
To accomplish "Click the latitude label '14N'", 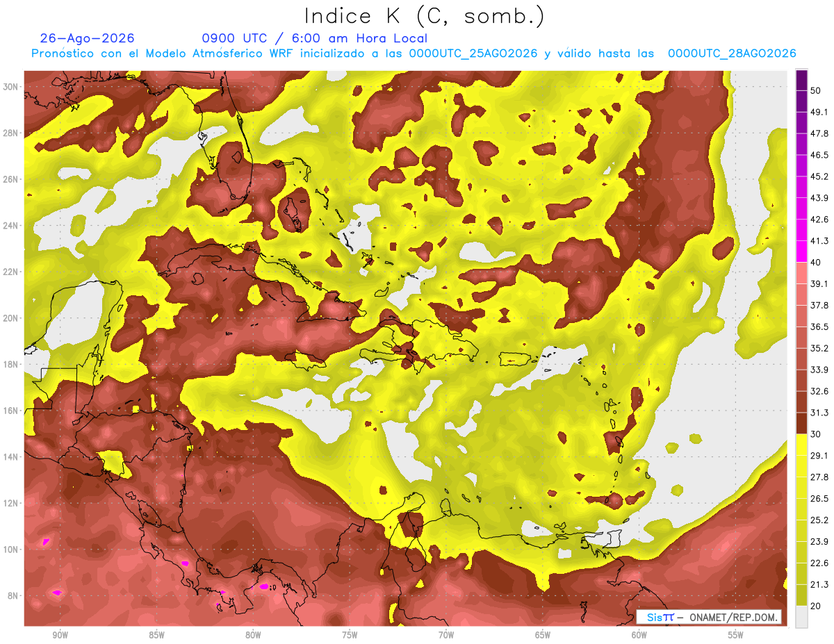I will click(x=11, y=457).
